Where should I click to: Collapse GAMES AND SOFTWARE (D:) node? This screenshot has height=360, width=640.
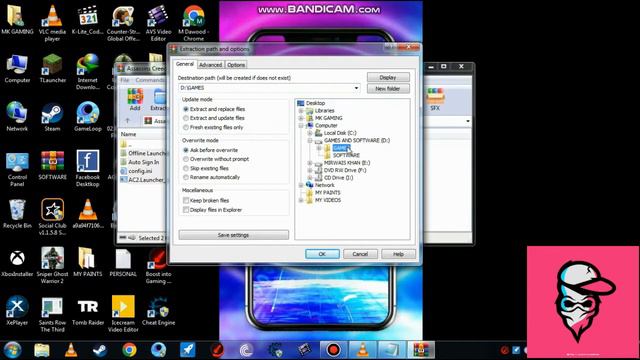click(310, 140)
